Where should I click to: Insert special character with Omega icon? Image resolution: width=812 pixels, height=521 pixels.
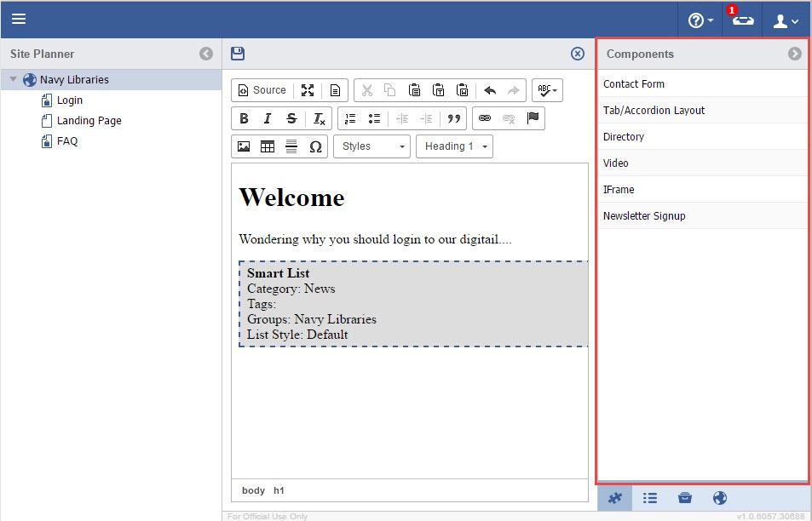tap(315, 146)
